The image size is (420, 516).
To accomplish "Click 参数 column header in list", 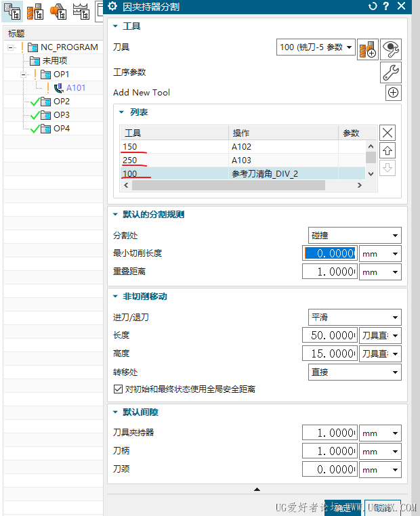I will (x=358, y=133).
